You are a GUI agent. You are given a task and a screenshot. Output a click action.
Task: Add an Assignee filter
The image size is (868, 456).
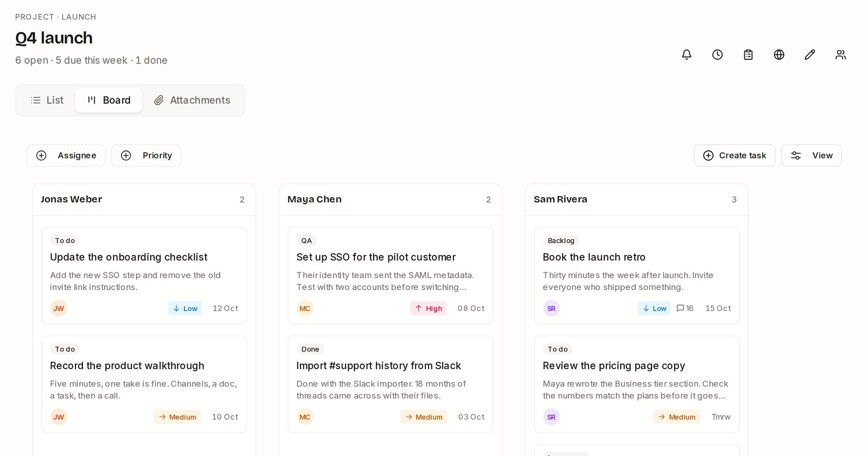(x=66, y=155)
